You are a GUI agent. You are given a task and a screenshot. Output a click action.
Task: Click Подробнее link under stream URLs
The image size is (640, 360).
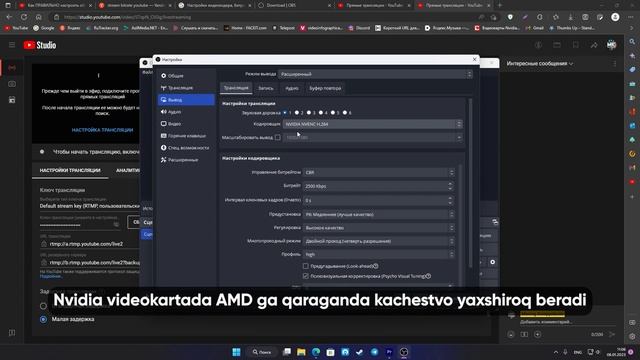click(51, 277)
